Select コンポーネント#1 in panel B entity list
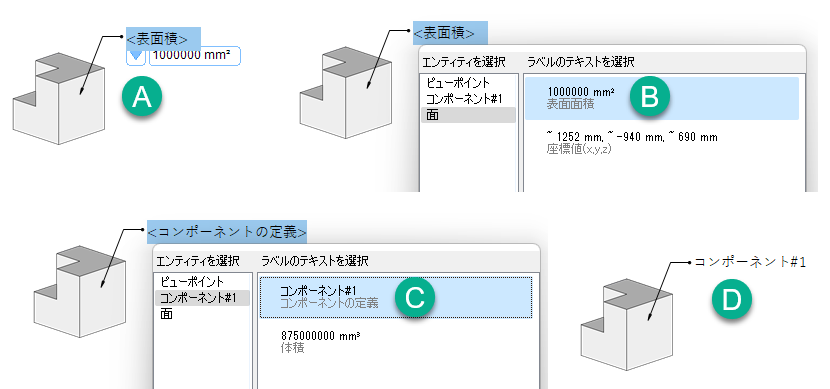Screen dimensions: 830x389 click(463, 99)
